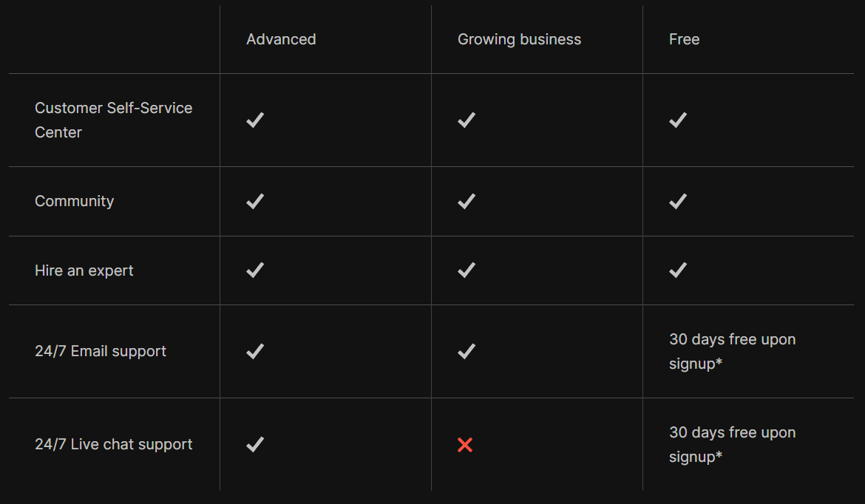Click Free plan checkmark for Customer Self-Service Center
This screenshot has width=865, height=504.
tap(678, 120)
